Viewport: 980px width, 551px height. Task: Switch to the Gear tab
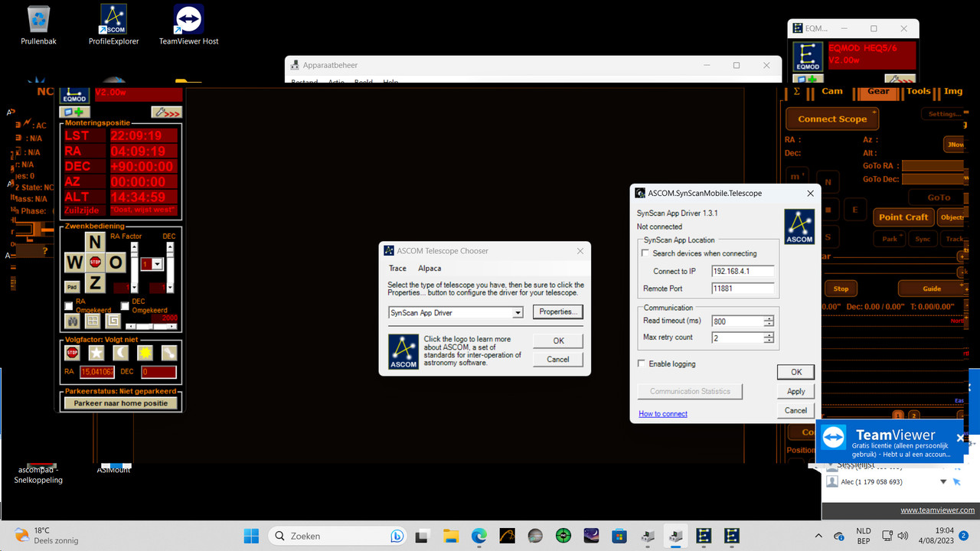[x=878, y=91]
